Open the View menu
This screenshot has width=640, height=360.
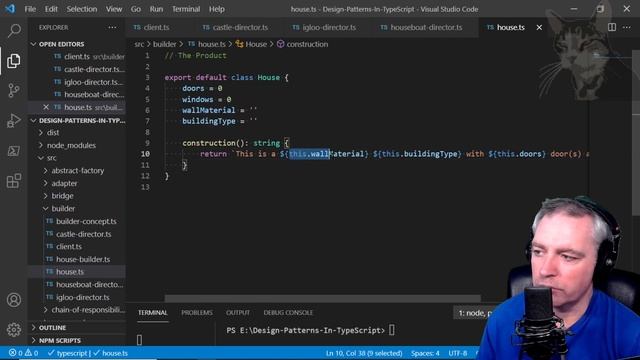tap(114, 9)
